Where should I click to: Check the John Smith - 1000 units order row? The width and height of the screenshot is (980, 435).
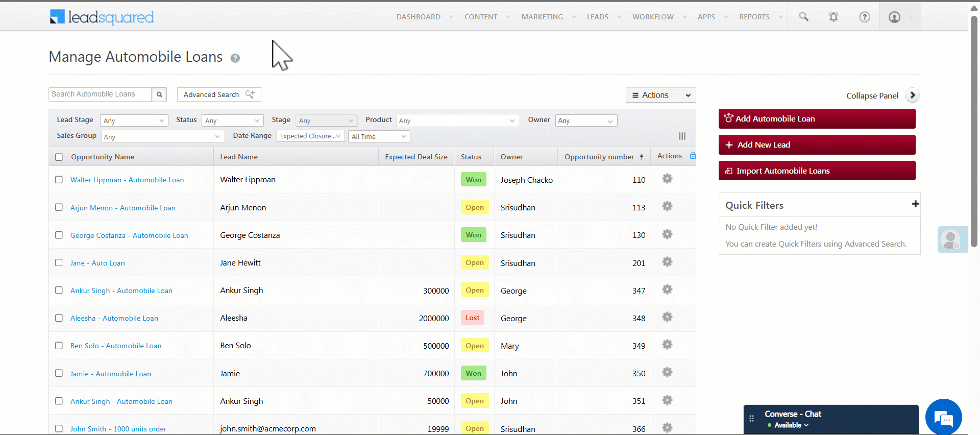tap(59, 429)
